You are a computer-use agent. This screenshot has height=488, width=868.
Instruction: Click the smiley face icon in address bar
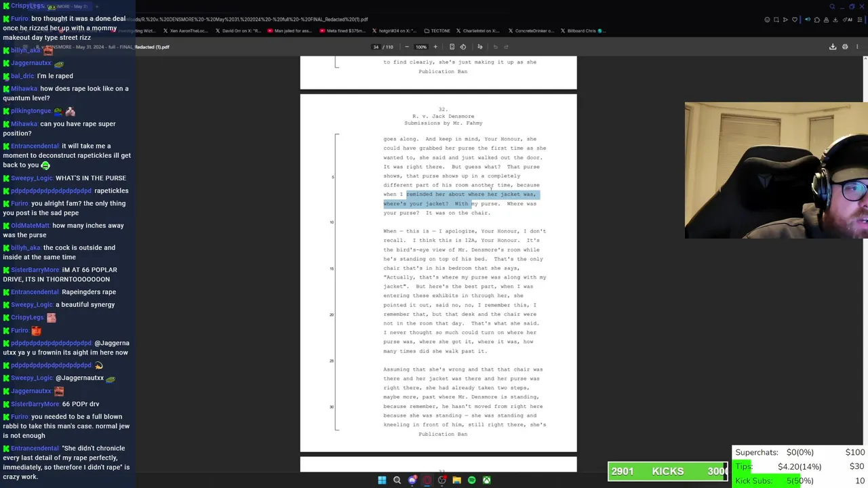click(768, 20)
